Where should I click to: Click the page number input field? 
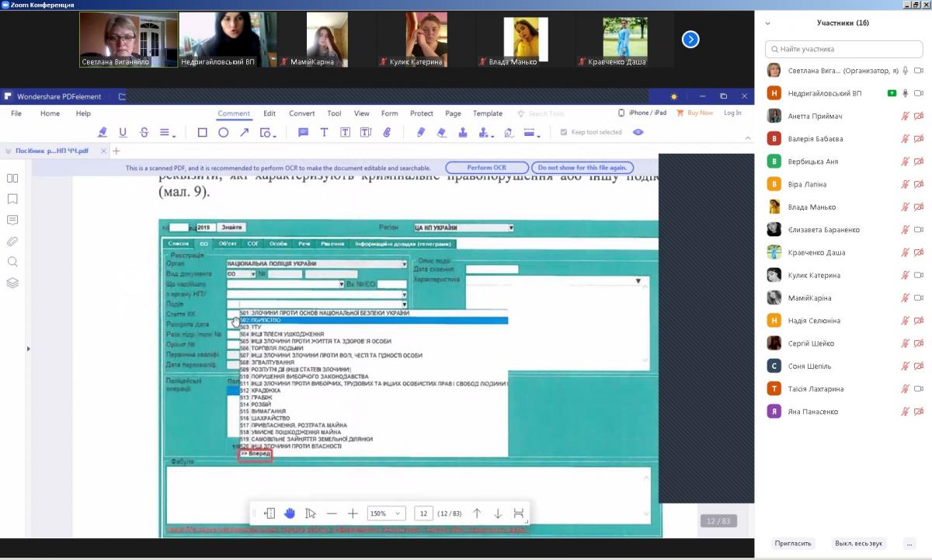tap(423, 513)
